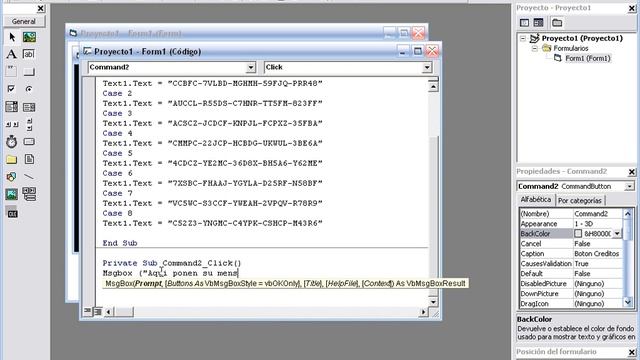The height and width of the screenshot is (360, 640).
Task: Click the BackColor color swatch
Action: click(x=578, y=233)
